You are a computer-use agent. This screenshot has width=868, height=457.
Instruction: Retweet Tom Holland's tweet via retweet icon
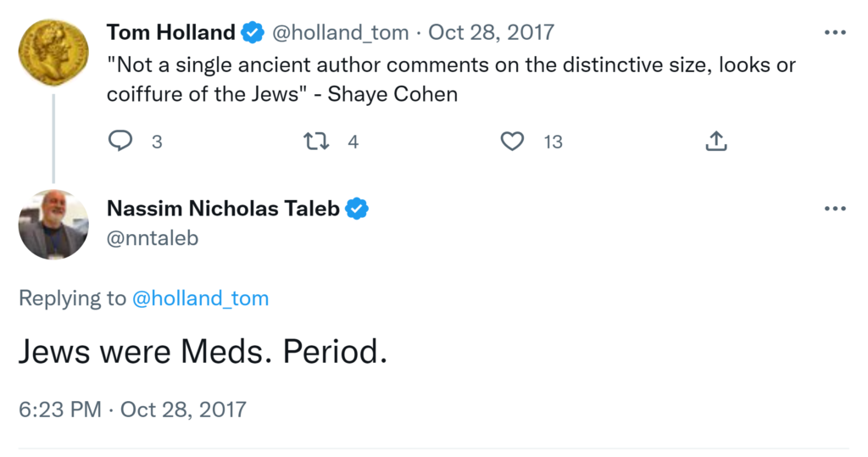(x=316, y=141)
